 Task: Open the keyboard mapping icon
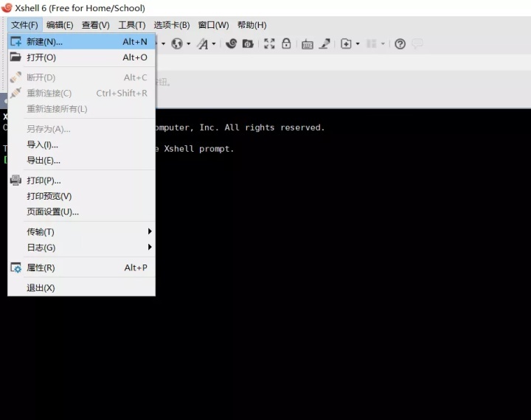[307, 44]
